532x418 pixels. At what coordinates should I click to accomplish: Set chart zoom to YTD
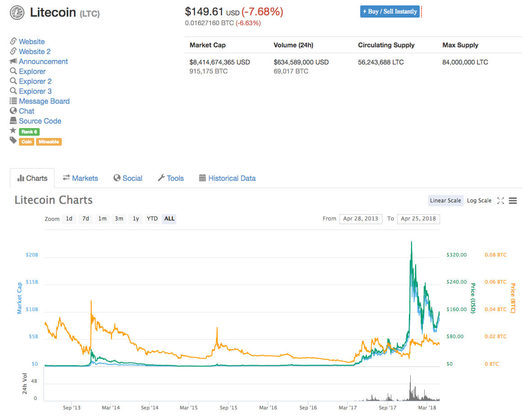[x=152, y=219]
